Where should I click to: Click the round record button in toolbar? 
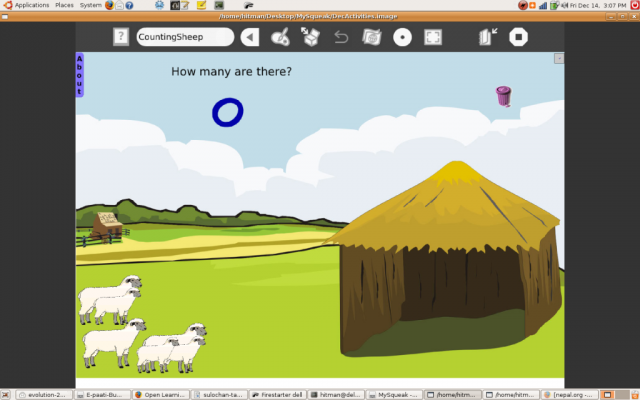point(402,37)
